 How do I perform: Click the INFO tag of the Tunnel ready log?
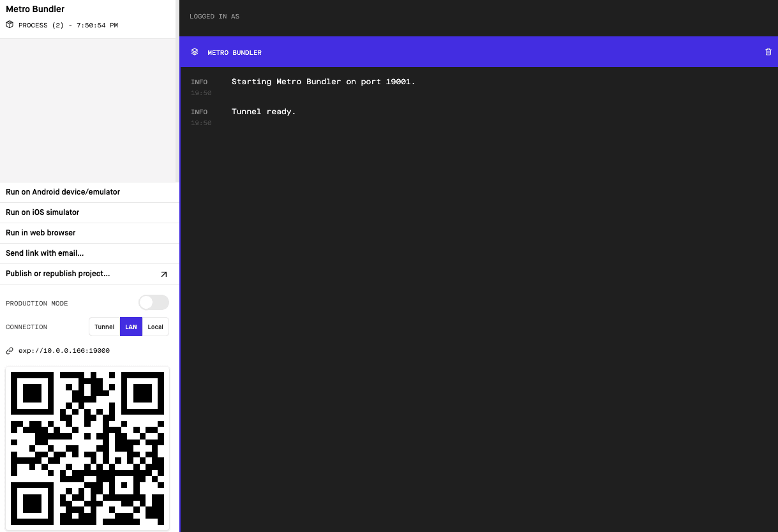(199, 112)
